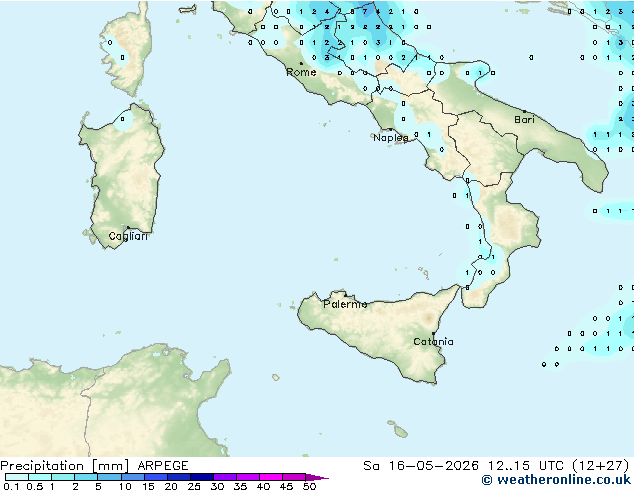Click the Rome city label
The height and width of the screenshot is (490, 634).
point(301,72)
